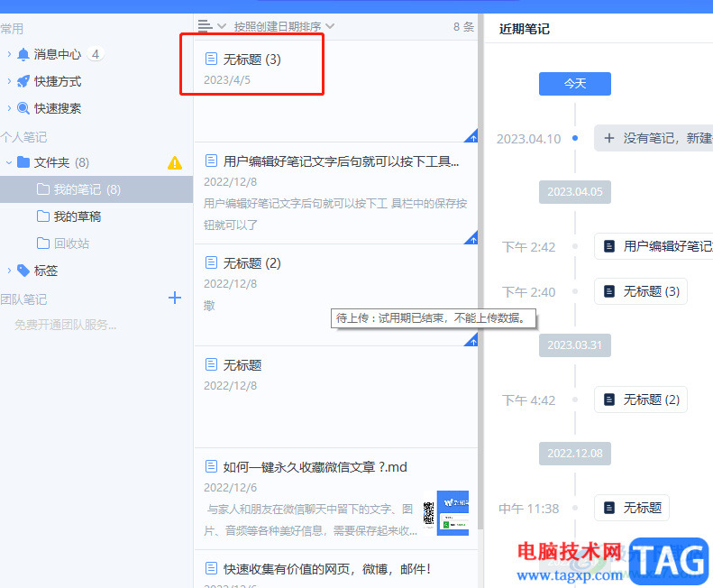
Task: Click the note list vertical scrollbar
Action: [480, 273]
